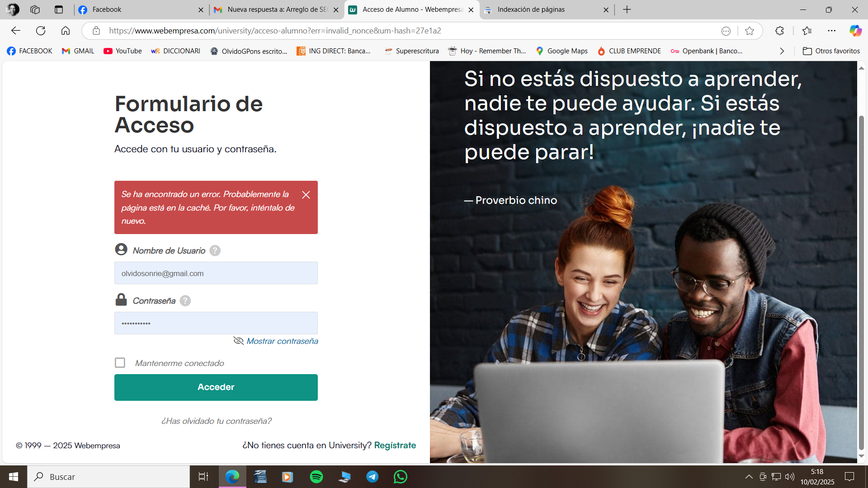This screenshot has width=868, height=488.
Task: Dismiss the red error message
Action: click(306, 195)
